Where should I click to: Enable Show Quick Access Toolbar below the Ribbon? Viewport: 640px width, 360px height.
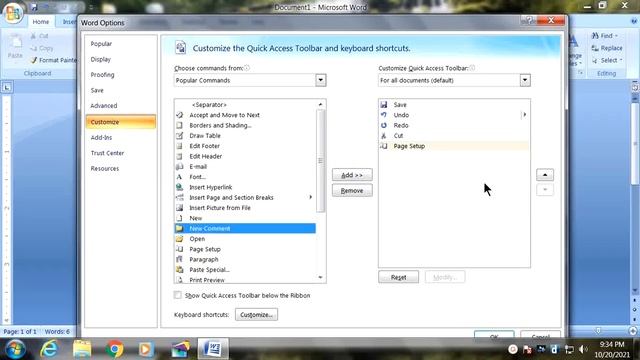click(x=178, y=295)
